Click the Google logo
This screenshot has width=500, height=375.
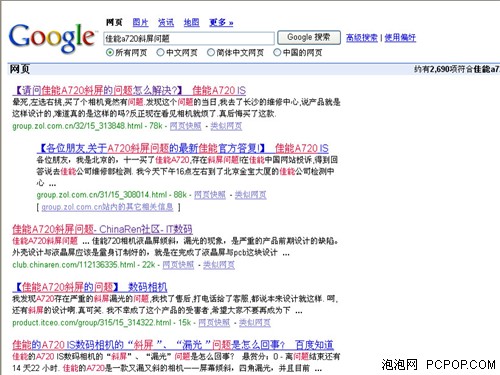[x=52, y=38]
